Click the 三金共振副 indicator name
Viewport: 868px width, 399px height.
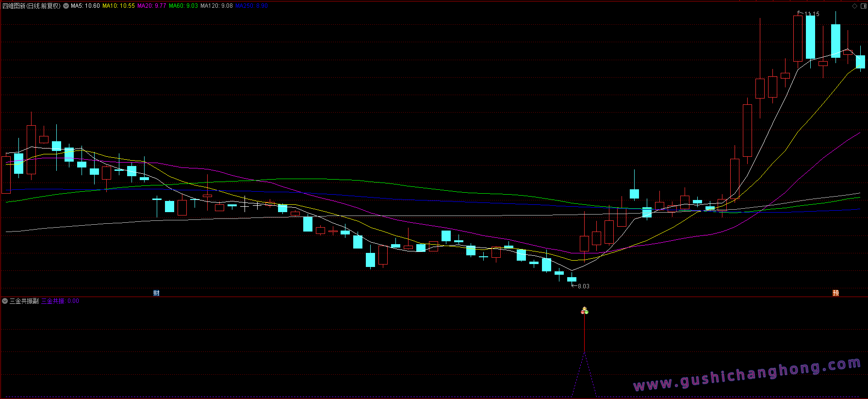(x=24, y=301)
